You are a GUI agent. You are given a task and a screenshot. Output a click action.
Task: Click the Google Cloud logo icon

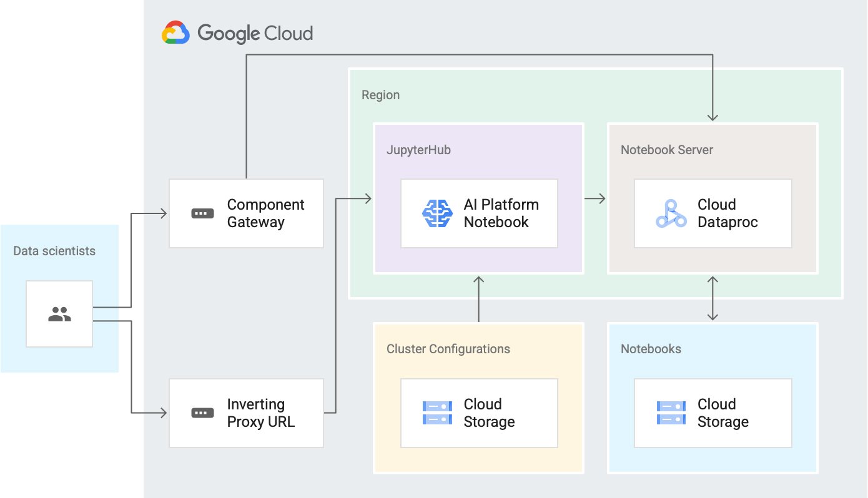175,32
